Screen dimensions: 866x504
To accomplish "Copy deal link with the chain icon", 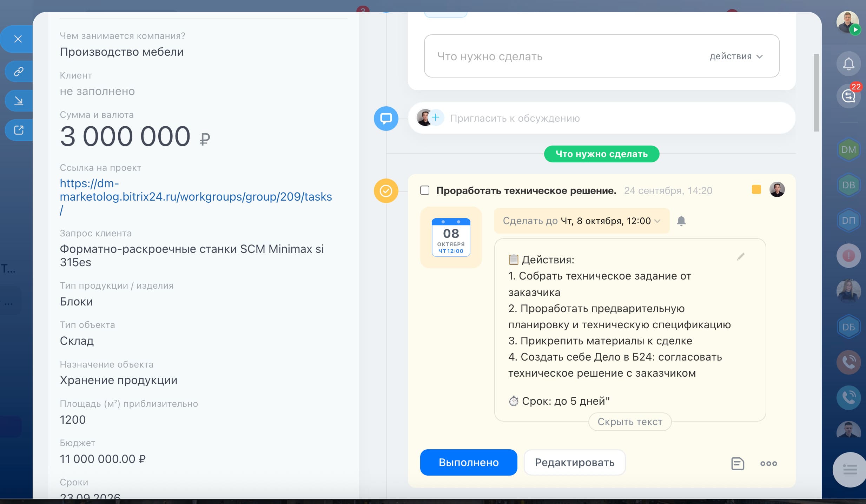I will (19, 72).
